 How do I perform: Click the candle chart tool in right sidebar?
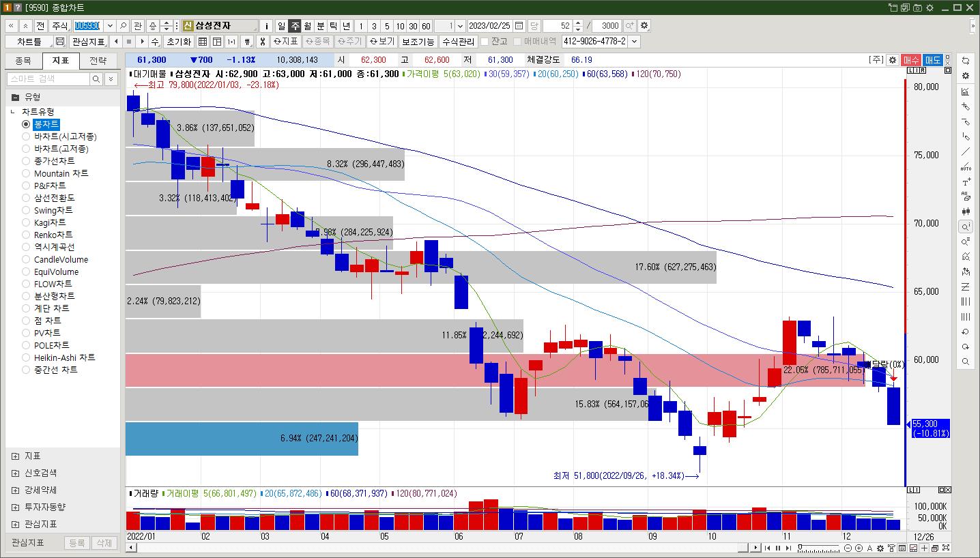(965, 211)
